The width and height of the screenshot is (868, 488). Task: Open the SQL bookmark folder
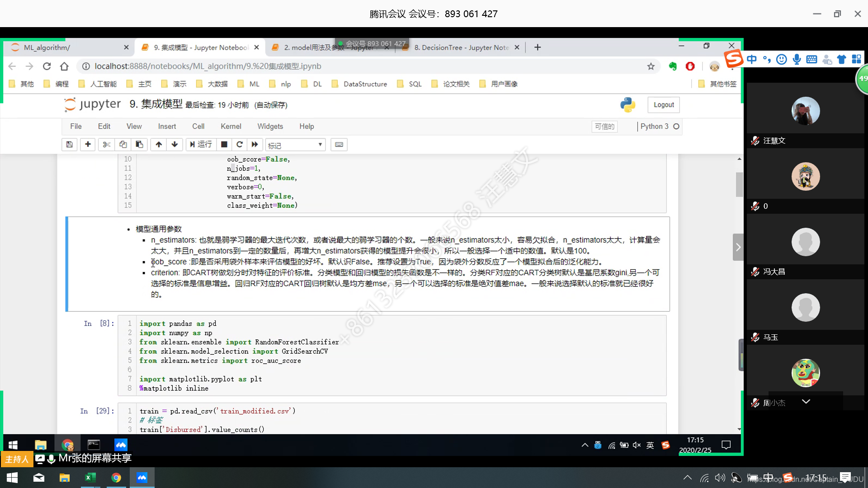409,84
